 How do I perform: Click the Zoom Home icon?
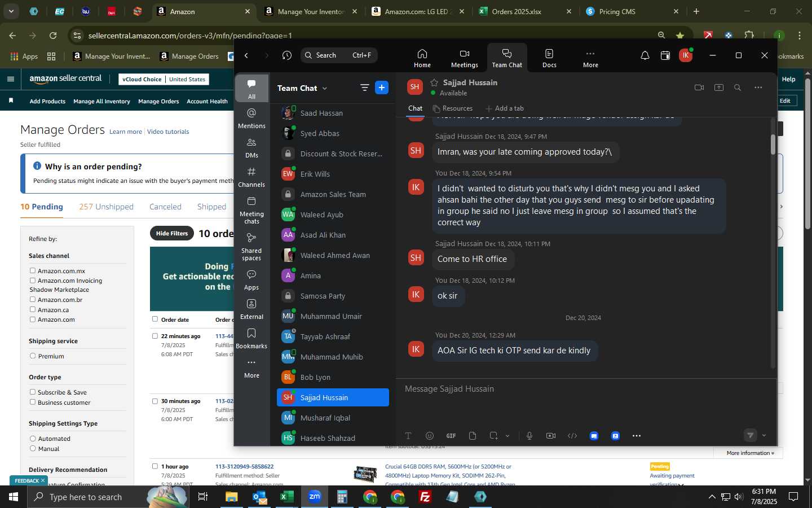click(x=422, y=58)
